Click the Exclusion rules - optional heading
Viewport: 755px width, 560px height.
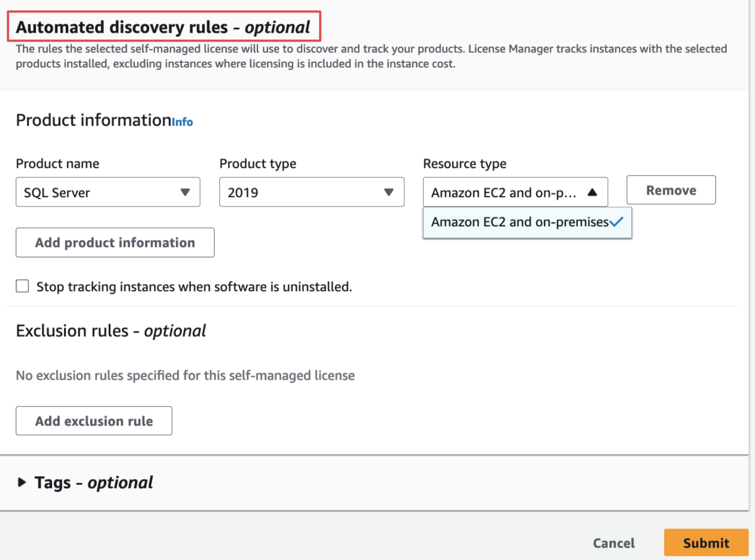111,331
